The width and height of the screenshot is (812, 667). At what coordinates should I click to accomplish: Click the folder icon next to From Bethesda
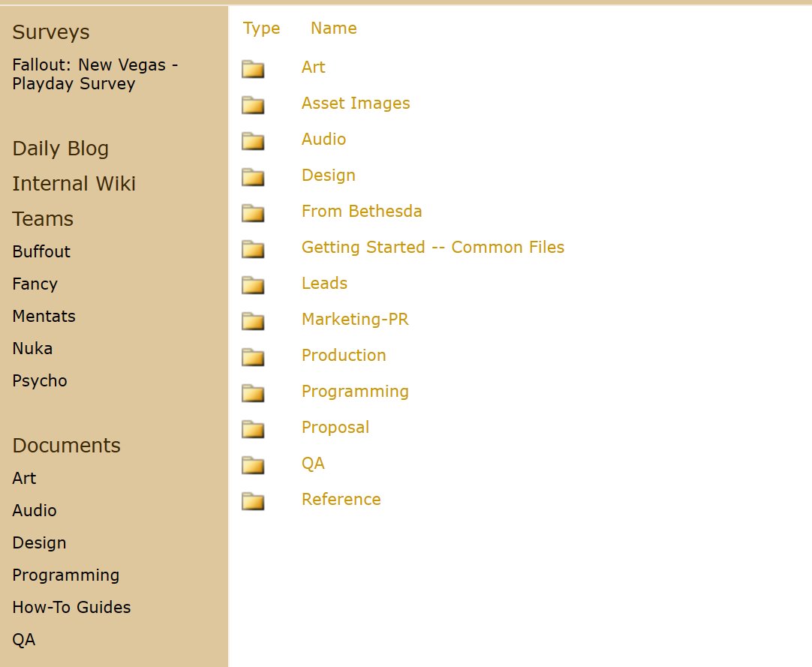pyautogui.click(x=253, y=212)
